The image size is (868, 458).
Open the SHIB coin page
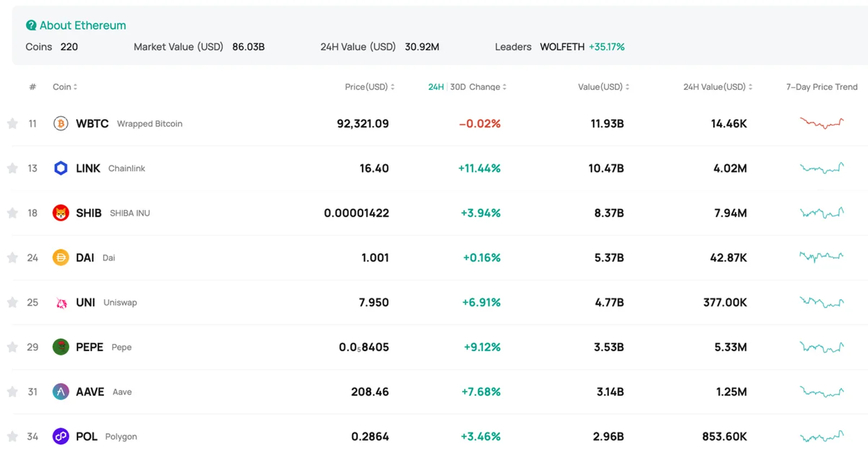pyautogui.click(x=88, y=213)
